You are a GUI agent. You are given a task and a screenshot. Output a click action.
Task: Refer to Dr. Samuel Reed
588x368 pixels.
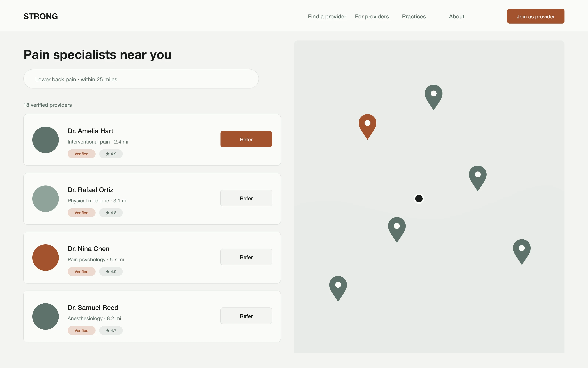246,316
